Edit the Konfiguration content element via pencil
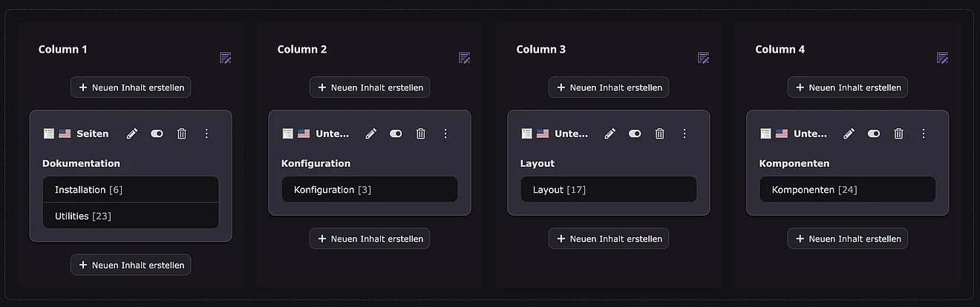 pyautogui.click(x=371, y=133)
